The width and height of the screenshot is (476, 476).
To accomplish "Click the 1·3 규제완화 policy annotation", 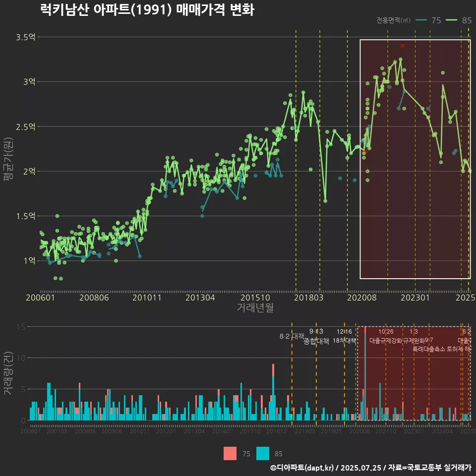I will (414, 336).
